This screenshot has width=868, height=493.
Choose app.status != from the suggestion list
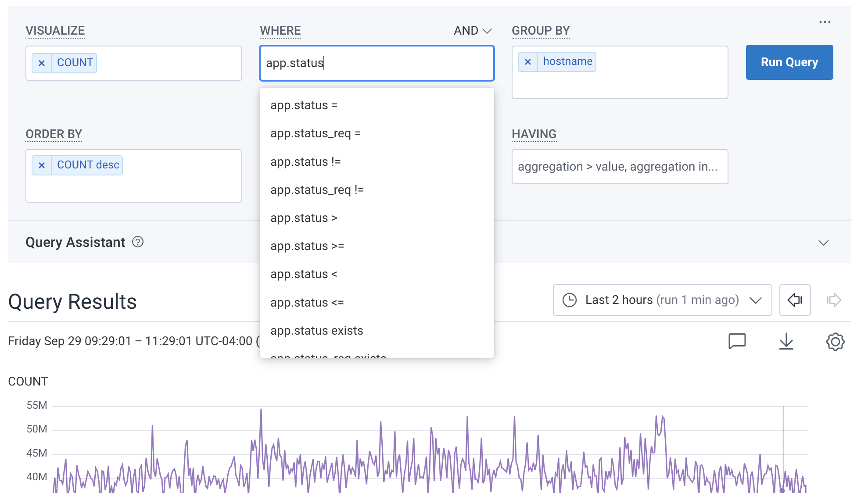click(306, 161)
